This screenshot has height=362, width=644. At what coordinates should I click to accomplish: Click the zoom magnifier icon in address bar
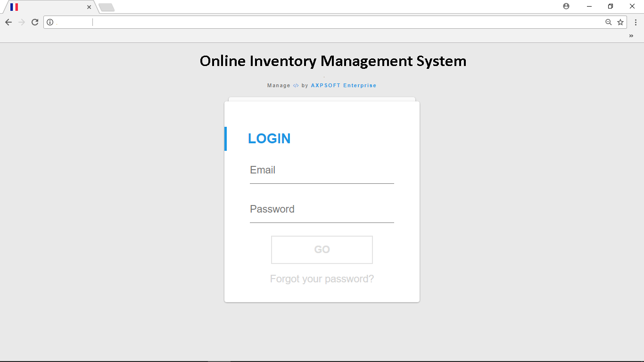(x=609, y=22)
